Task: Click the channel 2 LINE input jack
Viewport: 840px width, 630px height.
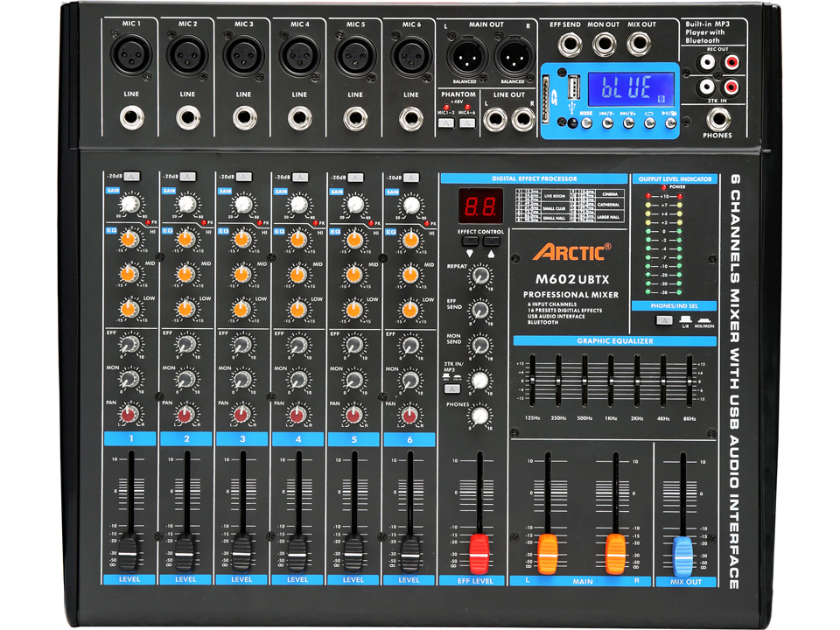Action: [188, 118]
